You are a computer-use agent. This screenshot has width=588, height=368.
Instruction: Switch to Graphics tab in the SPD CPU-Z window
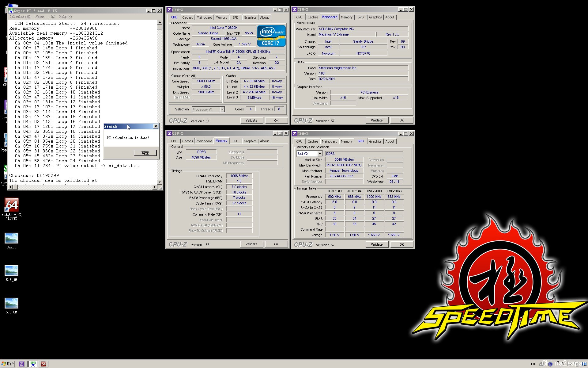click(x=375, y=141)
